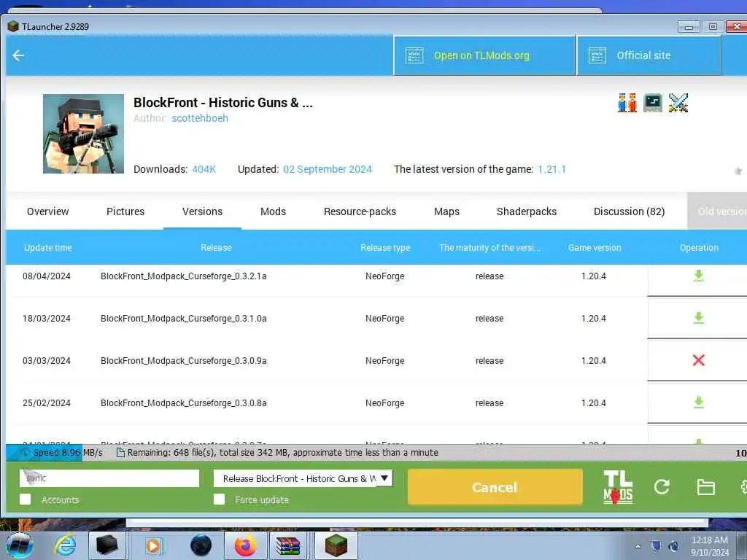Click BlockFront_Modpack_Curseforge_0.3.0.8a release name
The image size is (747, 560).
pos(184,403)
